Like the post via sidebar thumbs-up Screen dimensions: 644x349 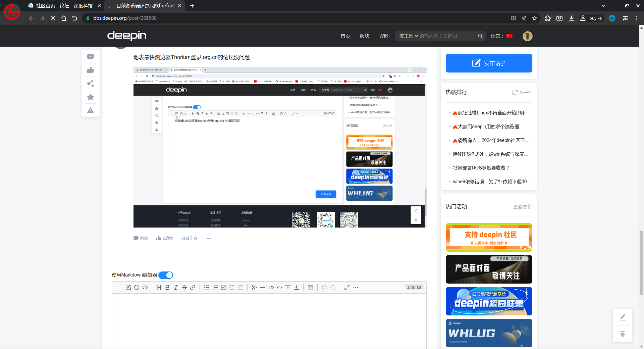(x=91, y=70)
